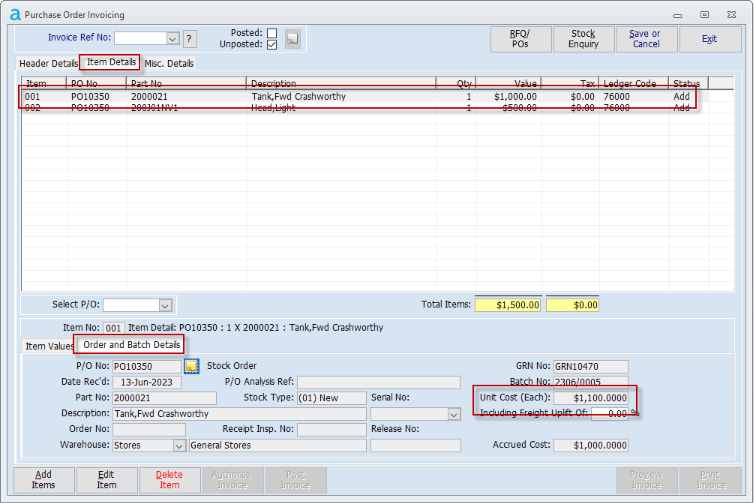Image resolution: width=754 pixels, height=503 pixels.
Task: Untick the Unposted checkbox
Action: click(x=272, y=44)
